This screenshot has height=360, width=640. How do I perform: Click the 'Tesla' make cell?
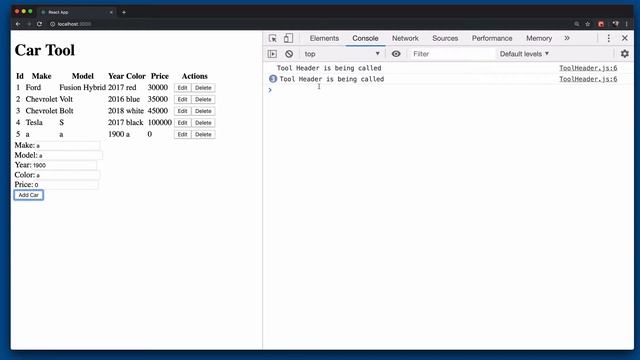(x=34, y=122)
